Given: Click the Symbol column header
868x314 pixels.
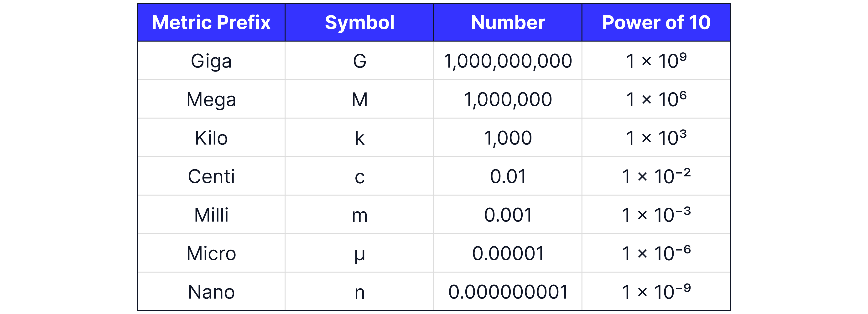Looking at the screenshot, I should click(359, 23).
